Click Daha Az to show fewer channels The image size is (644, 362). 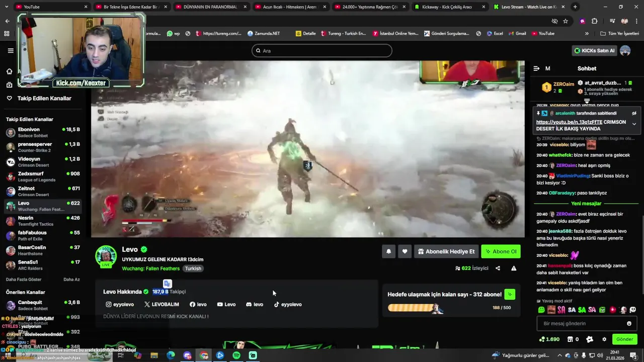click(x=71, y=280)
